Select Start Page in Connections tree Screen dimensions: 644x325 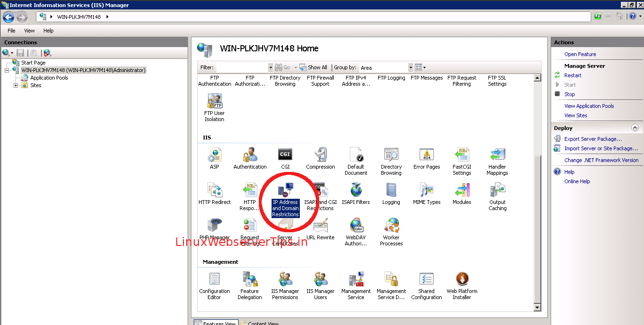pos(33,63)
